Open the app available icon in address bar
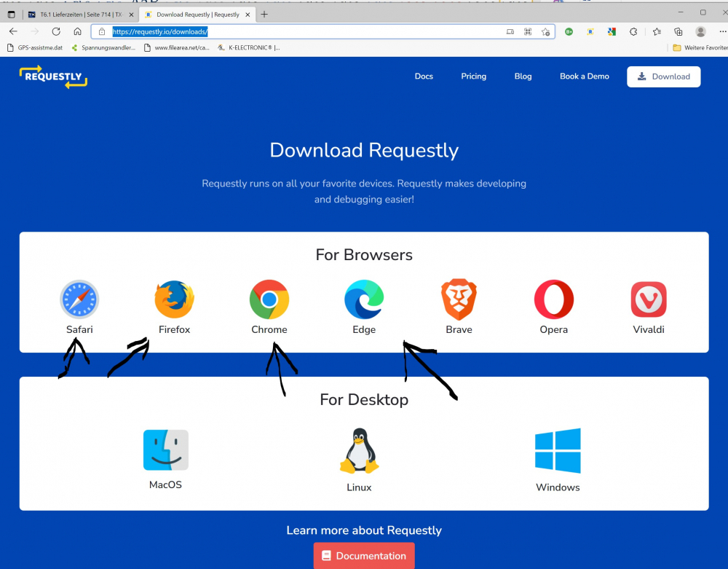Viewport: 728px width, 569px height. point(510,31)
